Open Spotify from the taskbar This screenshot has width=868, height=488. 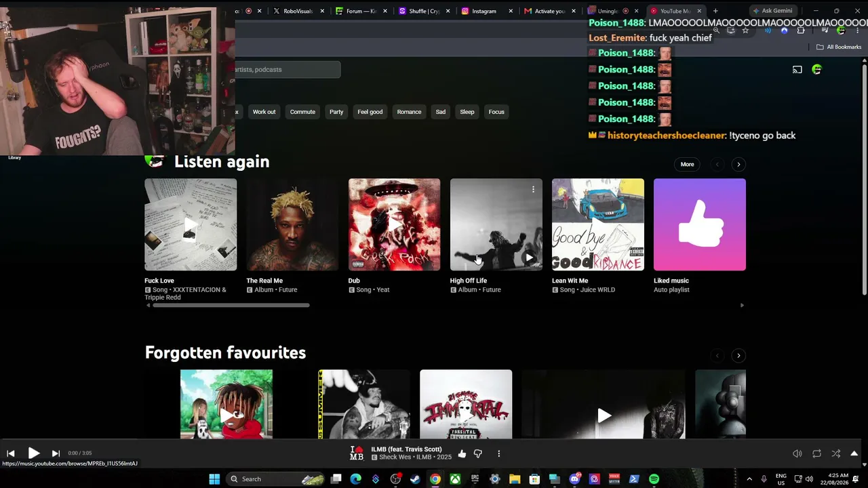pos(654,479)
